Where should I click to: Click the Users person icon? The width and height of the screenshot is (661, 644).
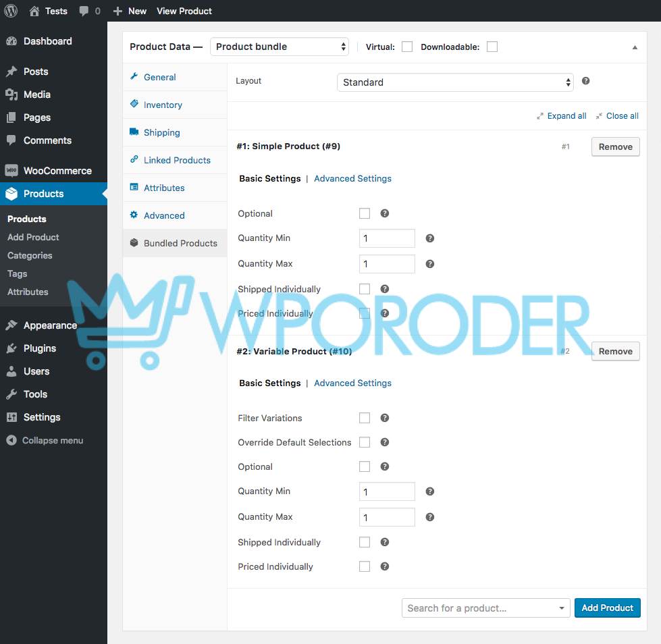pyautogui.click(x=11, y=371)
